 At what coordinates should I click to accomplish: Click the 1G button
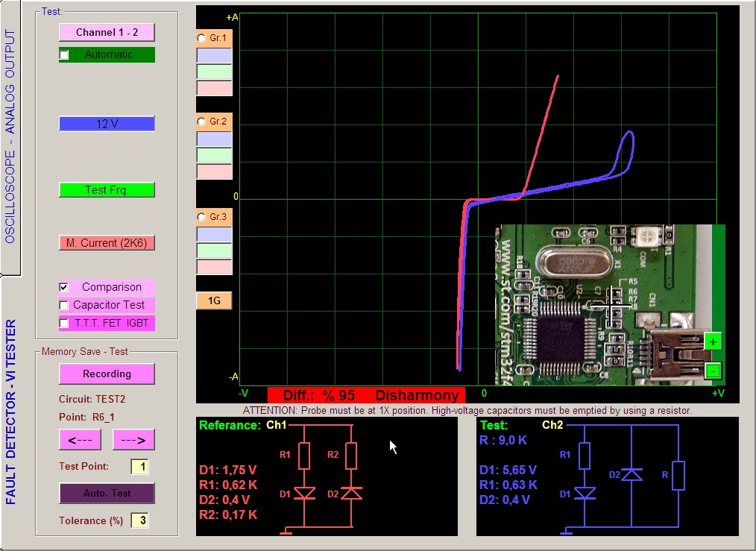coord(214,300)
